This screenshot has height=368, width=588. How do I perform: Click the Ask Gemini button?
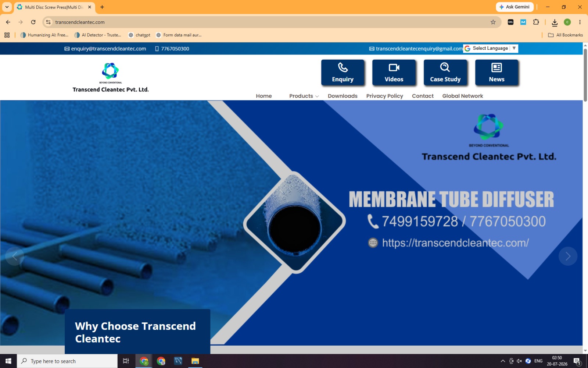[x=514, y=7]
